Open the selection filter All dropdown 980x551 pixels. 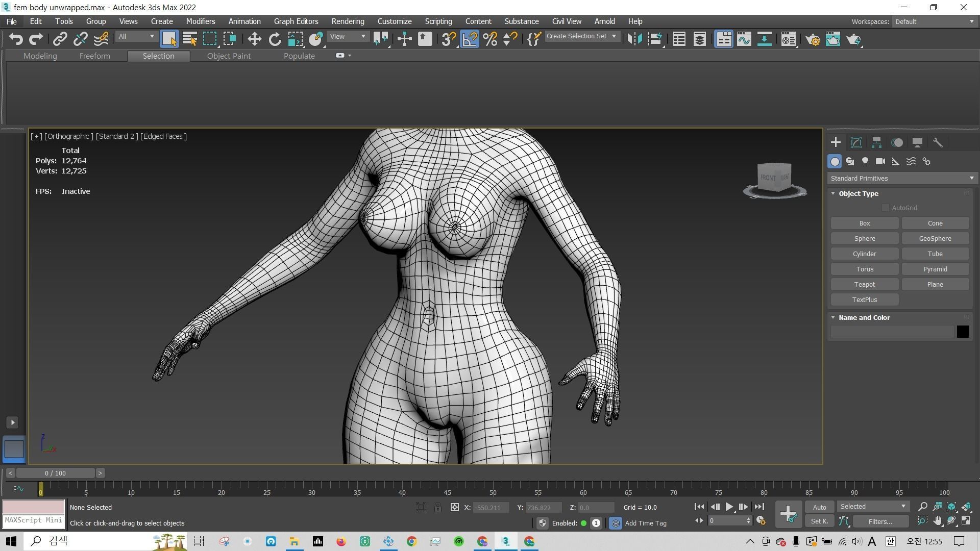pos(136,37)
